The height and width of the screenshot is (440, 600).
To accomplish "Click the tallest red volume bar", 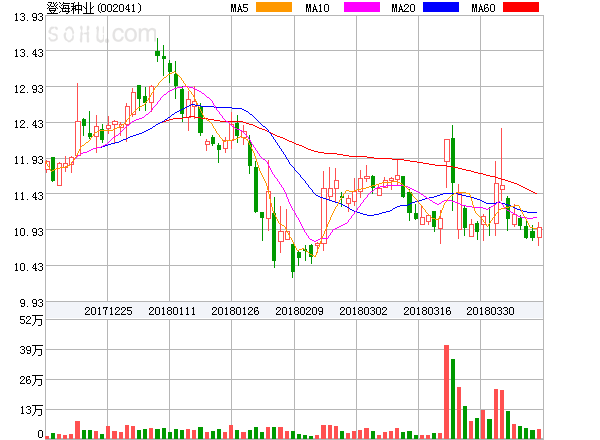I will pyautogui.click(x=447, y=392).
